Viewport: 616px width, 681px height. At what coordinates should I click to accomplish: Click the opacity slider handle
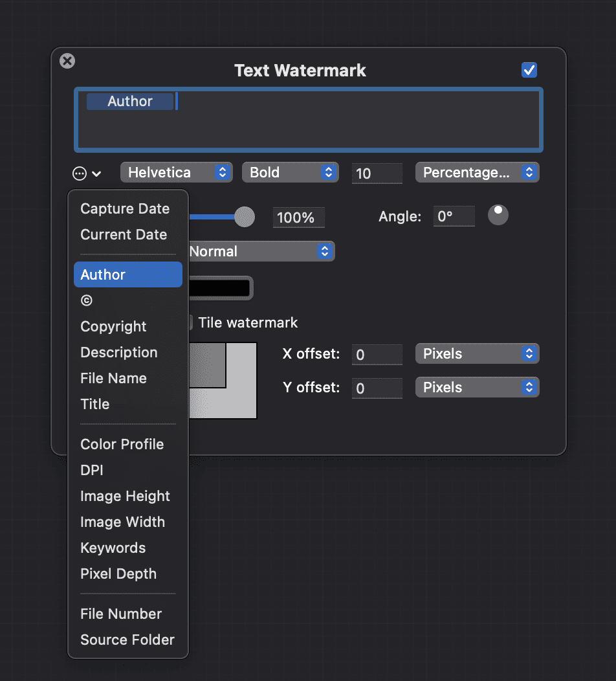244,218
